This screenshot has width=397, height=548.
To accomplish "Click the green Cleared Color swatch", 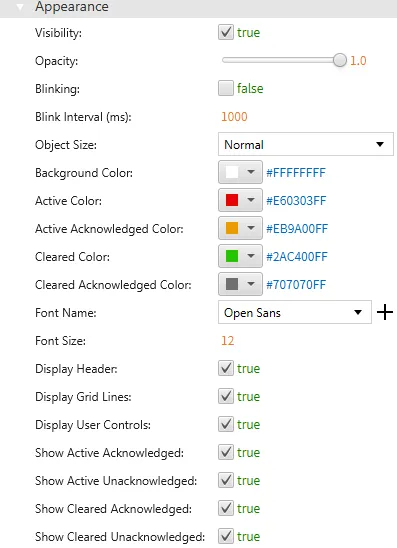I will point(232,256).
